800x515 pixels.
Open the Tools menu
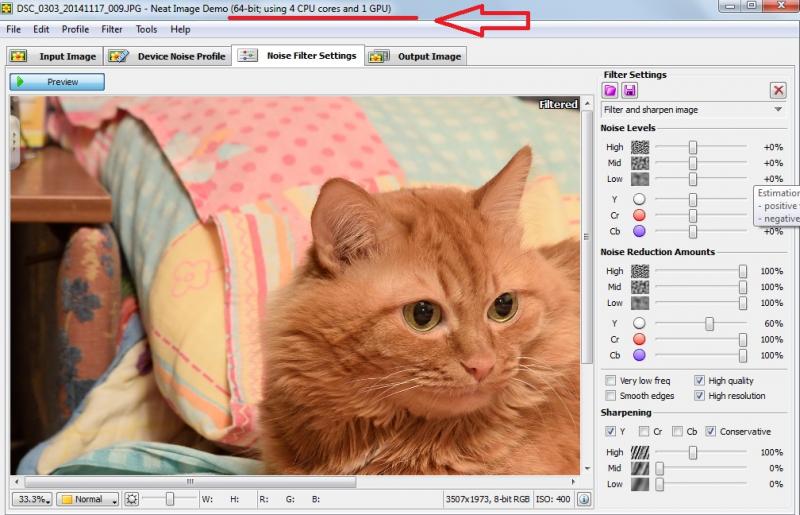point(146,30)
